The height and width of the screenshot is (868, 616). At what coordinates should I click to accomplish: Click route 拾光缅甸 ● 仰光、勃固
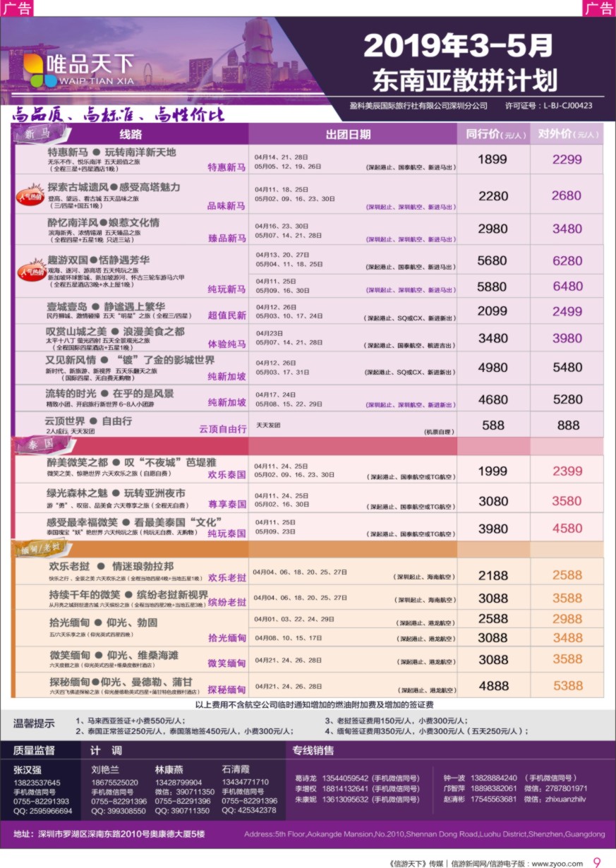[x=103, y=622]
